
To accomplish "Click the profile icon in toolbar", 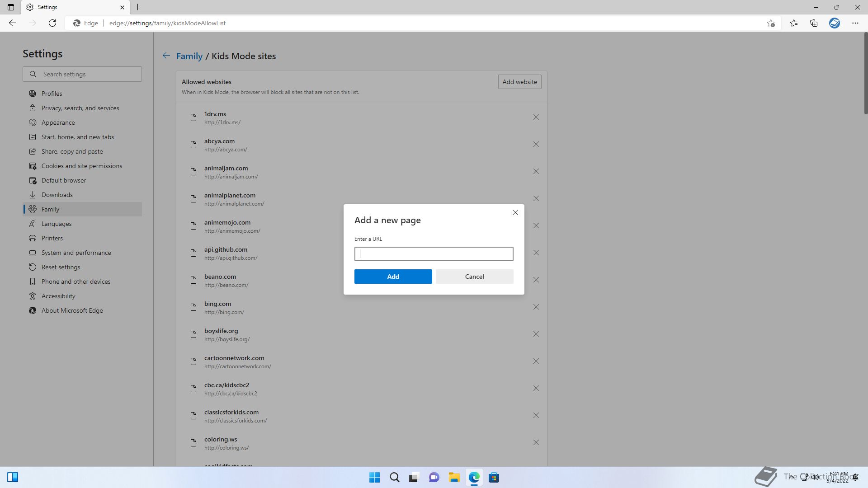I will coord(835,23).
